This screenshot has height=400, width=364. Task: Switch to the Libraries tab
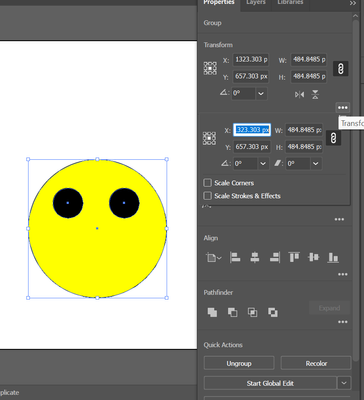(x=290, y=2)
